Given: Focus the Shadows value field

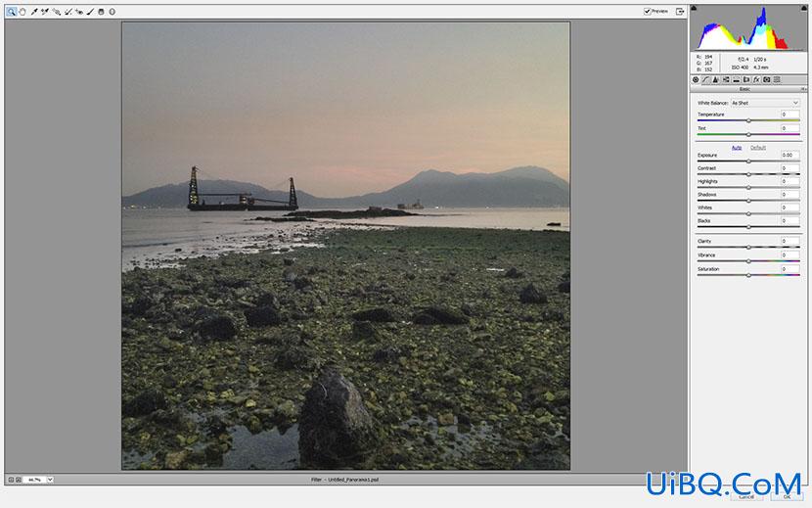Looking at the screenshot, I should (x=789, y=195).
